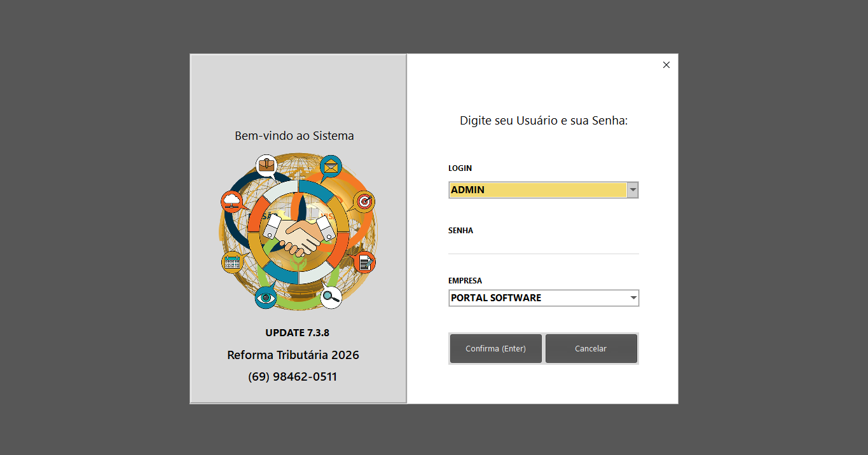The height and width of the screenshot is (455, 868).
Task: Click the briefcase icon on the globe
Action: [x=266, y=166]
